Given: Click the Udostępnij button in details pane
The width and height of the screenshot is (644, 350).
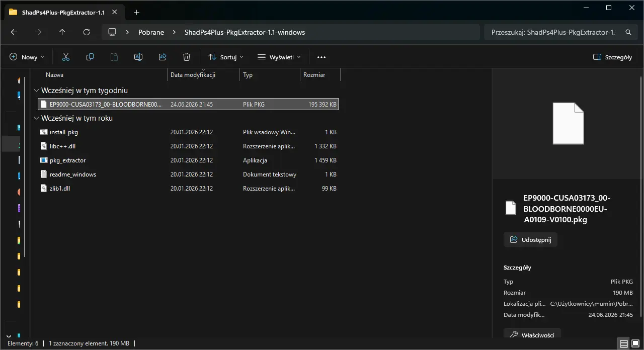Looking at the screenshot, I should (530, 240).
